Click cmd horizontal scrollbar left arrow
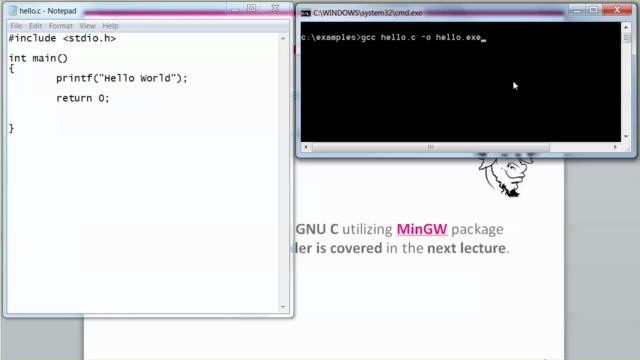 point(306,147)
